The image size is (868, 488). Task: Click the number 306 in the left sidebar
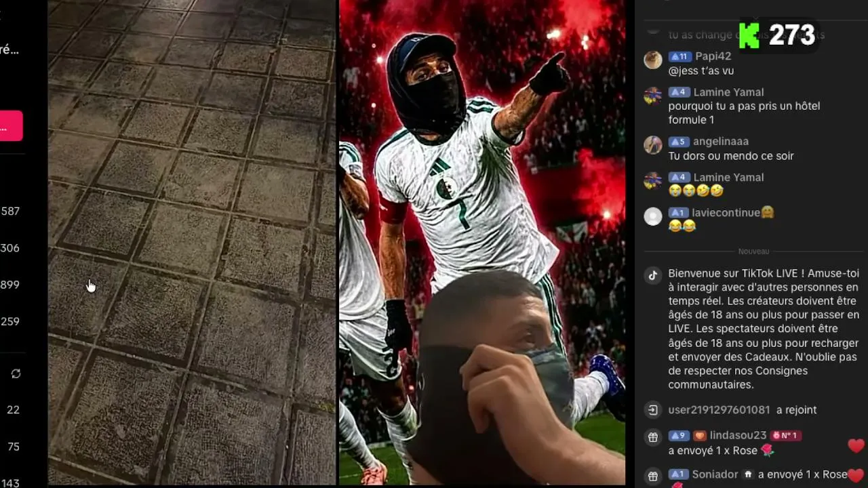coord(10,248)
